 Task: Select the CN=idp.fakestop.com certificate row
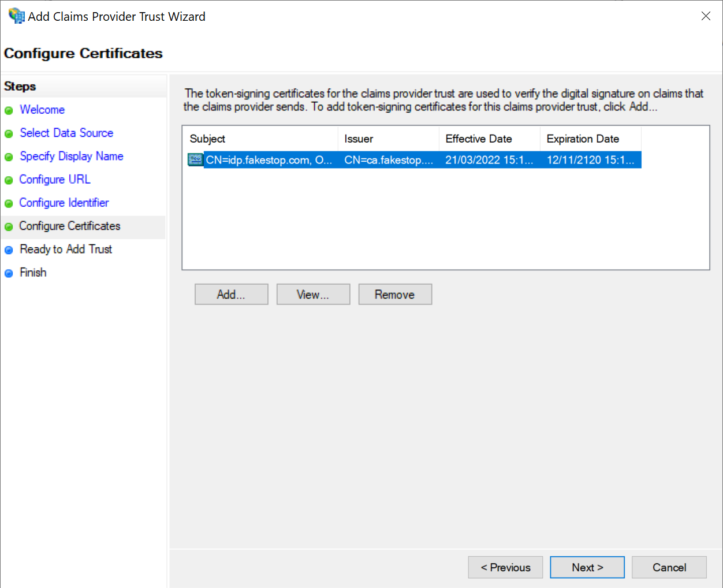point(269,160)
